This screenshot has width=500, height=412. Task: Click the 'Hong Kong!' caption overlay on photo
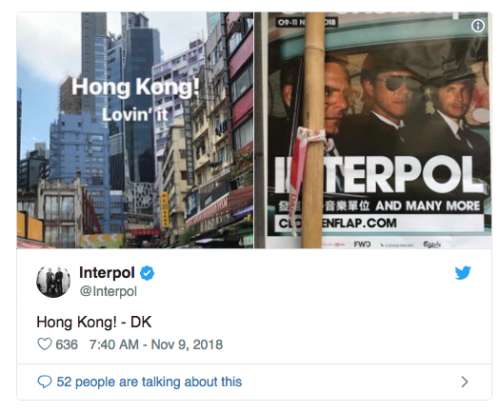(x=135, y=87)
